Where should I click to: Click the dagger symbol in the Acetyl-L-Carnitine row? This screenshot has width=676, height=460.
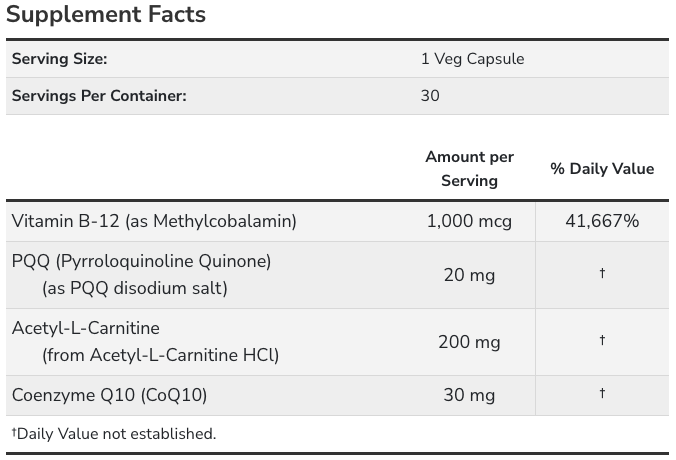pyautogui.click(x=602, y=340)
